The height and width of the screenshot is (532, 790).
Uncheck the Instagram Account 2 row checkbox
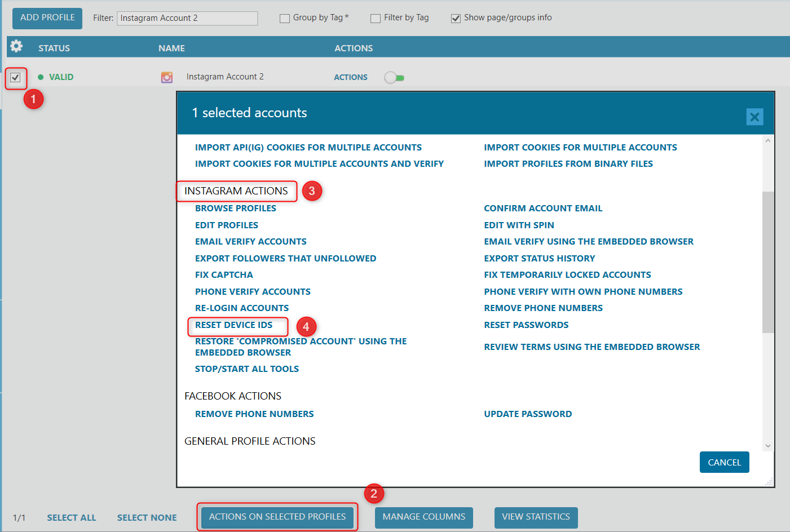pos(16,78)
